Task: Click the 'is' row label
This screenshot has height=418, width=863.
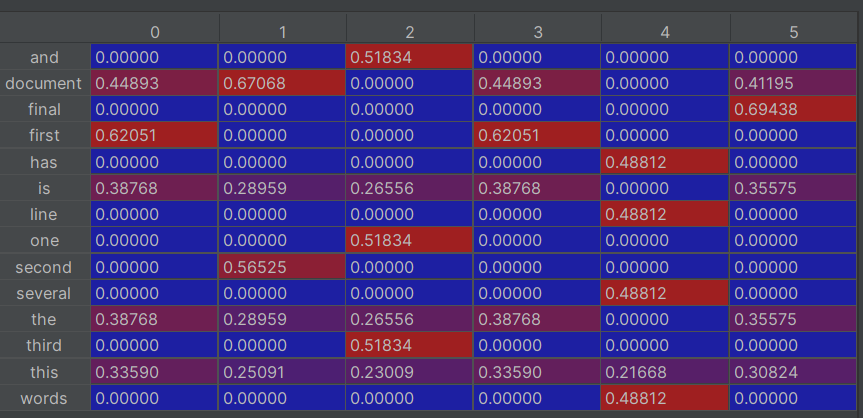Action: (x=45, y=188)
